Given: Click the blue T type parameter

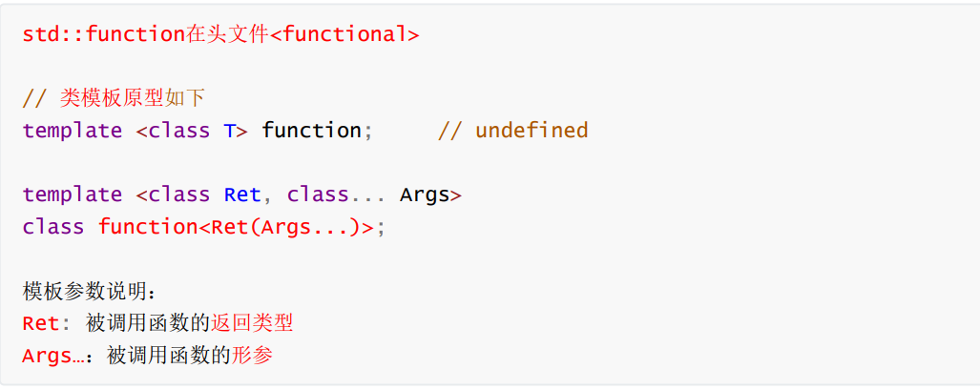Looking at the screenshot, I should click(229, 132).
